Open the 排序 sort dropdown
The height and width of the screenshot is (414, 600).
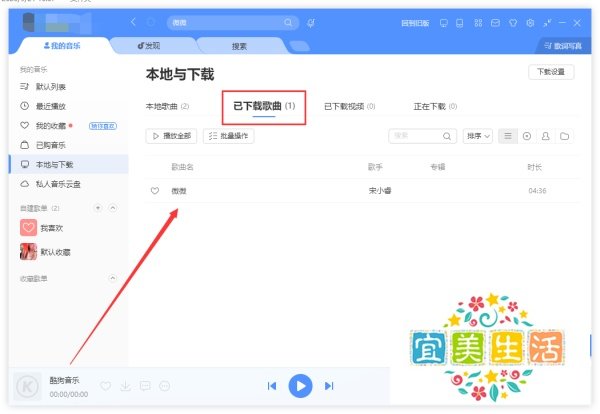click(x=478, y=136)
